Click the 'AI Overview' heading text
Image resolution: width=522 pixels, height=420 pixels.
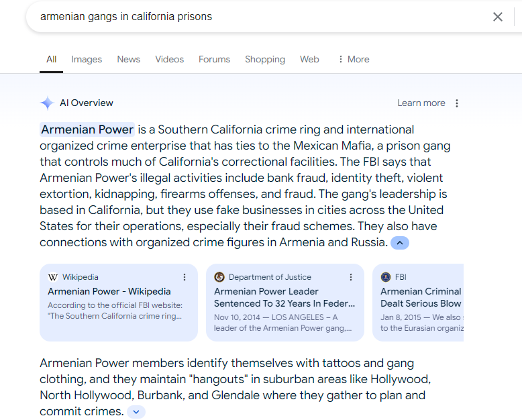coord(87,103)
